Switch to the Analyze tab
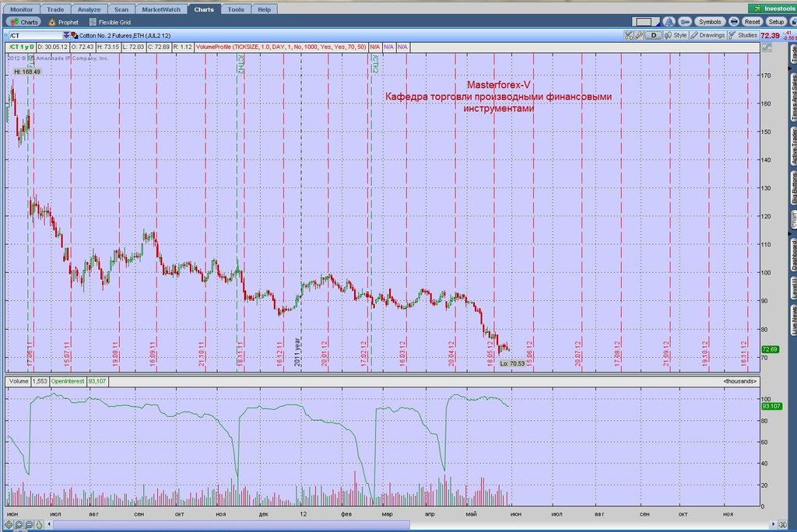 tap(89, 9)
